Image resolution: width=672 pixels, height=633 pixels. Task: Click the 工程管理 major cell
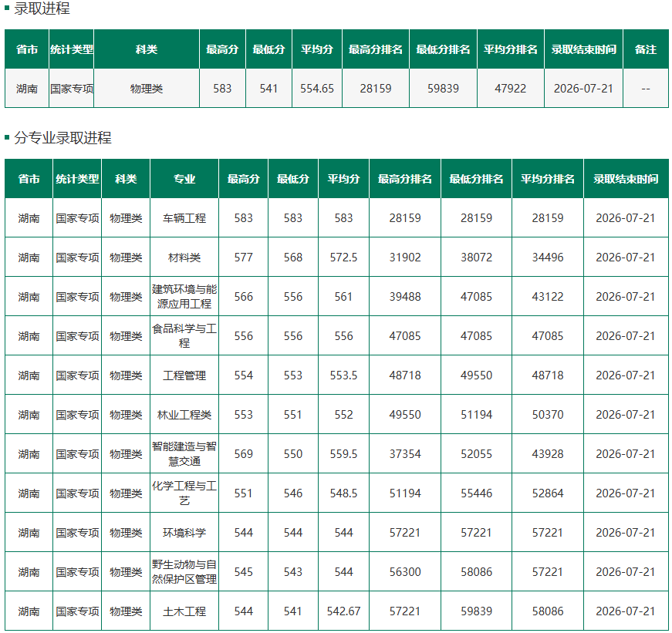[184, 375]
